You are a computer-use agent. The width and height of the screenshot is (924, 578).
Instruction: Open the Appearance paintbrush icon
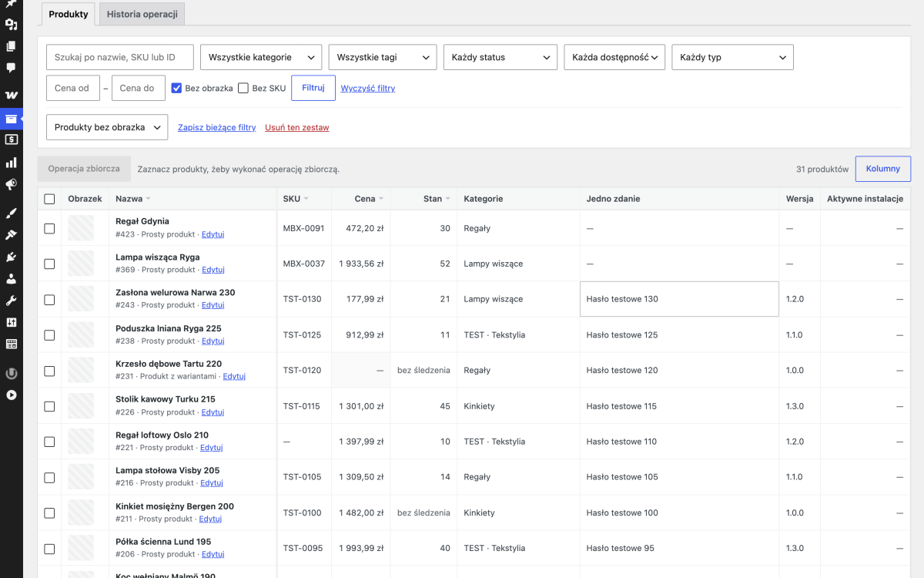click(12, 213)
